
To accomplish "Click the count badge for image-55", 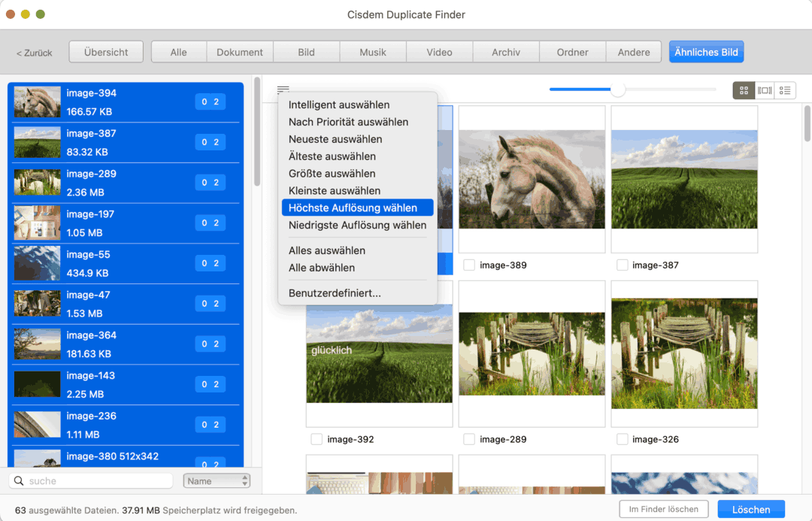I will tap(211, 264).
